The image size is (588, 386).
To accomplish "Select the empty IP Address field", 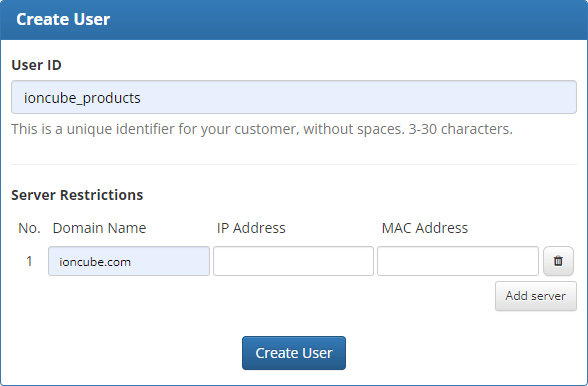I will tap(293, 261).
